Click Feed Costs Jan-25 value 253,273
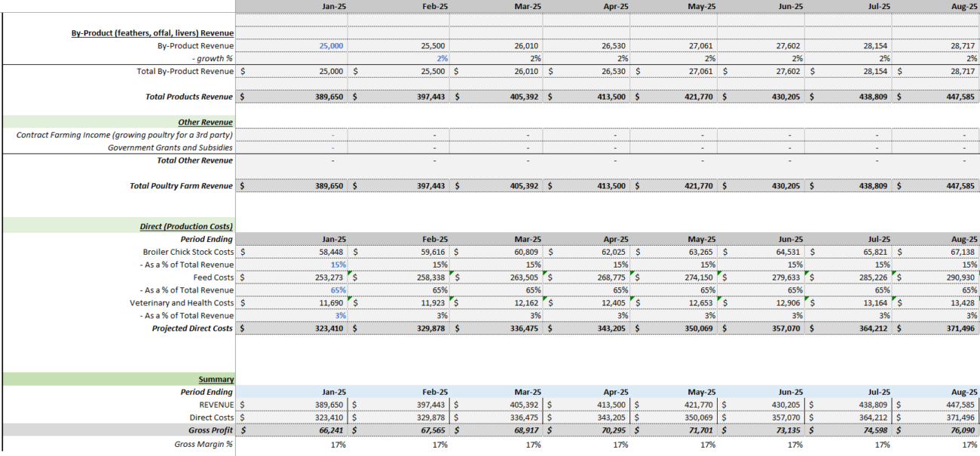980x456 pixels. click(x=328, y=277)
